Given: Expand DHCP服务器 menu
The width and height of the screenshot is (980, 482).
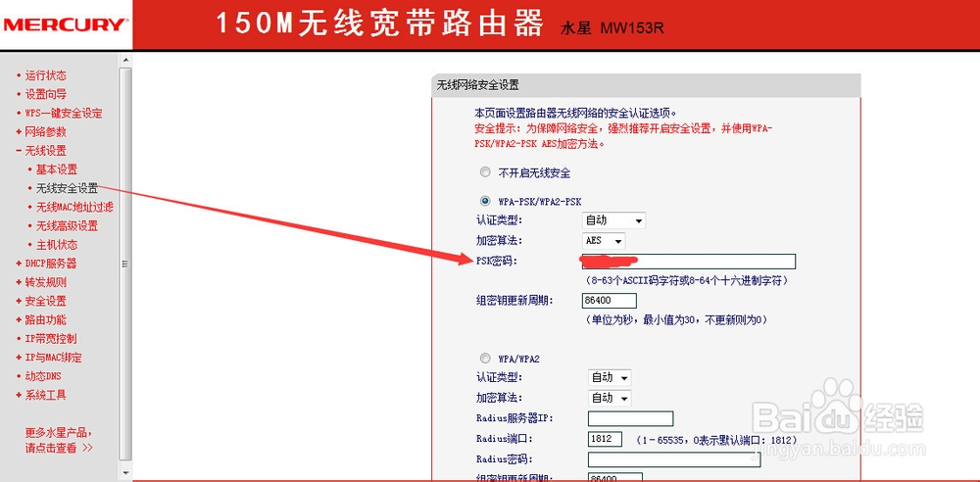Looking at the screenshot, I should [x=50, y=264].
